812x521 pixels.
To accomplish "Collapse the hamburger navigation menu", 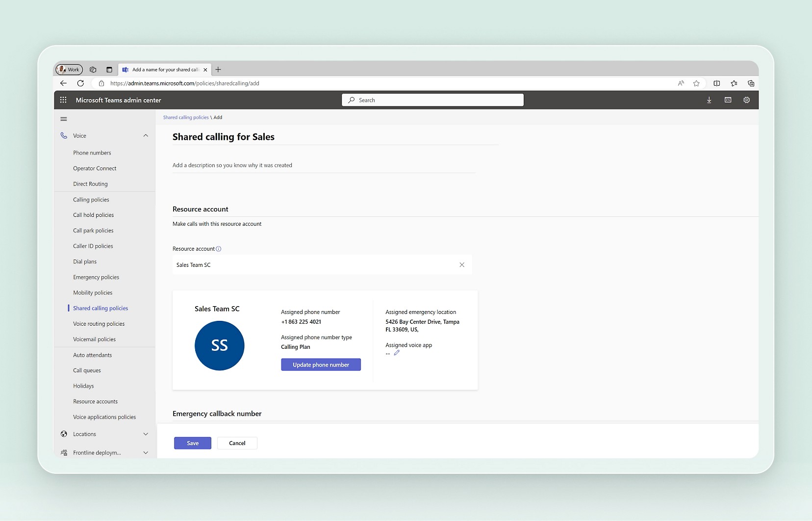I will click(64, 119).
